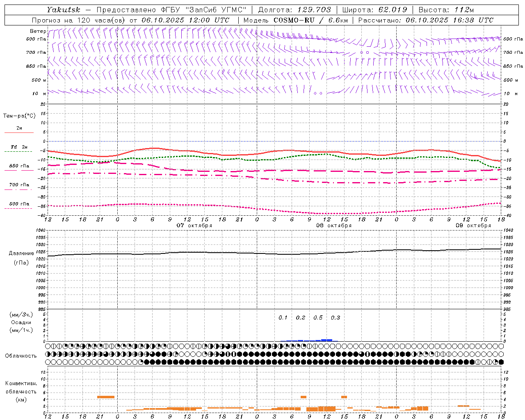Viewport: 525px width, 420px height.
Task: Click the blue precipitation bars in Осадки chart
Action: pyautogui.click(x=309, y=340)
